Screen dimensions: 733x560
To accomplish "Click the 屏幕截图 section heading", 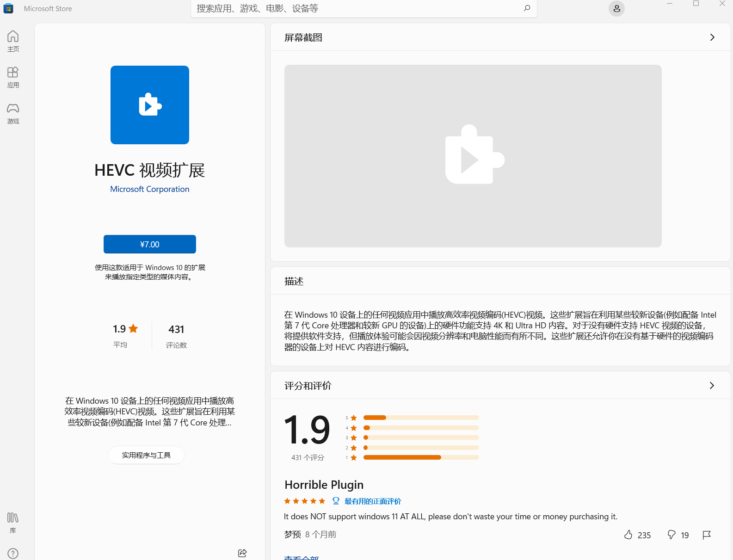I will coord(303,37).
